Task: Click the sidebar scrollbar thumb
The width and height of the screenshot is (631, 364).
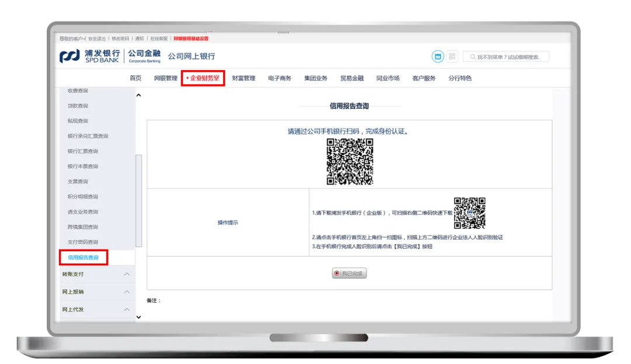Action: (139, 201)
